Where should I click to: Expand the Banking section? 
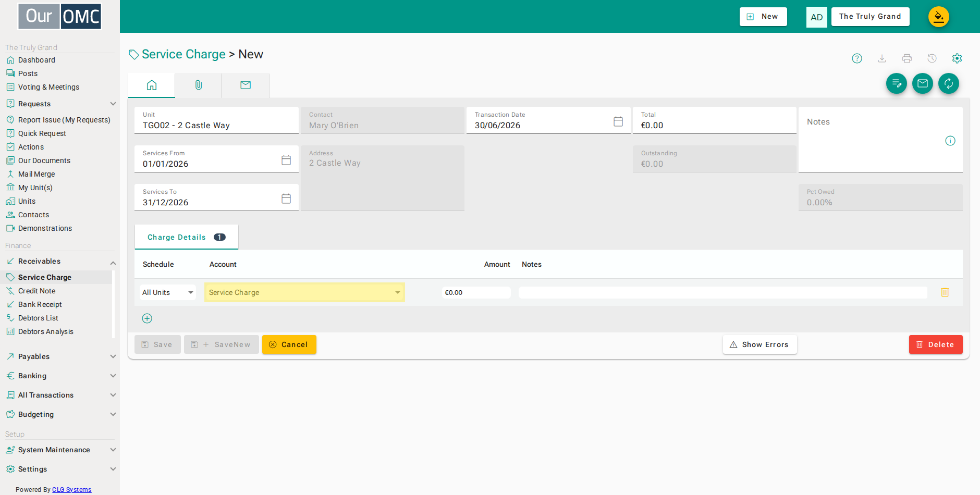click(x=60, y=376)
